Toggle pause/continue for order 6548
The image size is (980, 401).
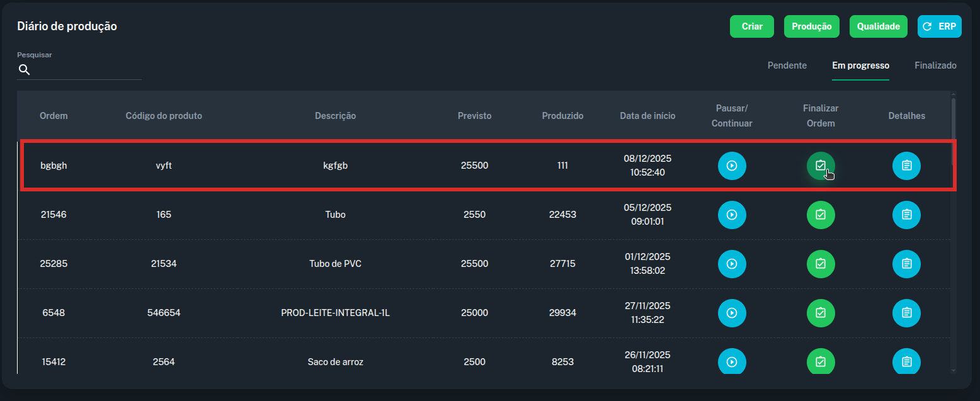732,313
